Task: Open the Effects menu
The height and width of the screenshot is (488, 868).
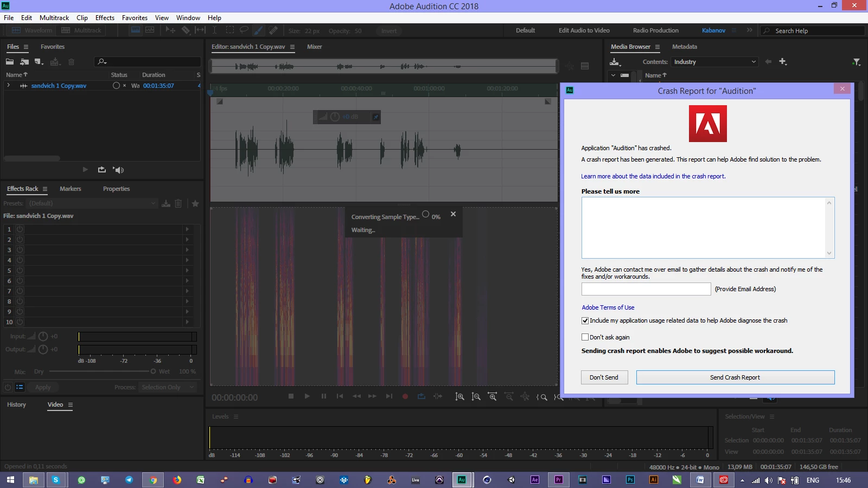Action: [x=105, y=18]
